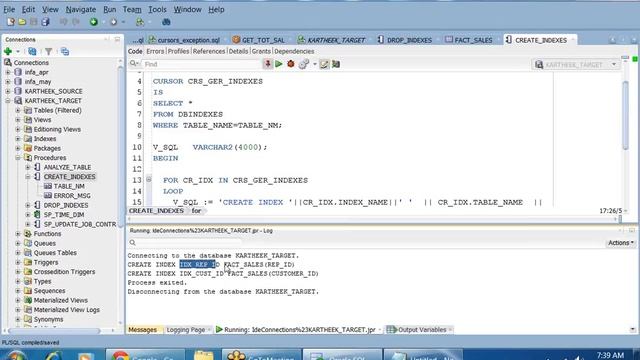This screenshot has width=640, height=360.
Task: Collapse the KARTHEEK_TARGET connection node
Action: (x=8, y=101)
